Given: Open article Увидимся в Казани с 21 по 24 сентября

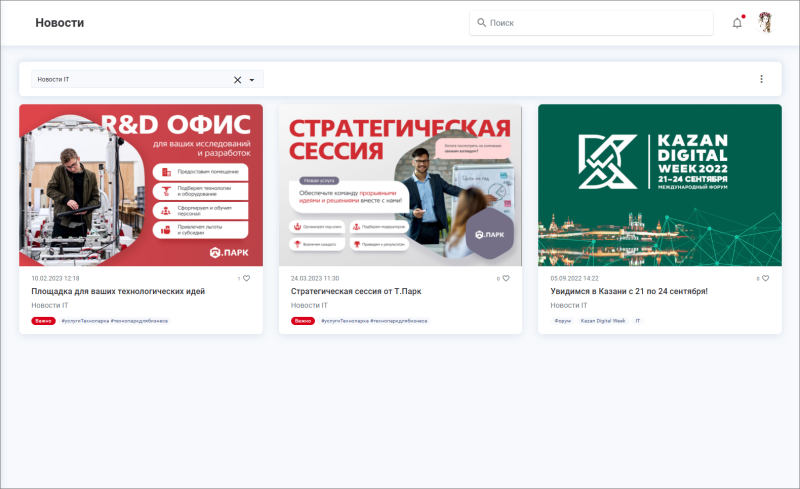Looking at the screenshot, I should point(629,291).
